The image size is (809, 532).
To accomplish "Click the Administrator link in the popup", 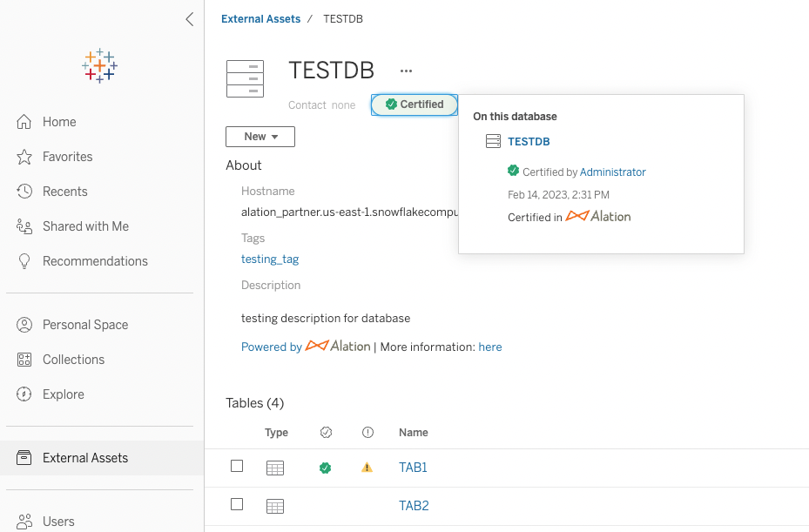I will (x=612, y=172).
